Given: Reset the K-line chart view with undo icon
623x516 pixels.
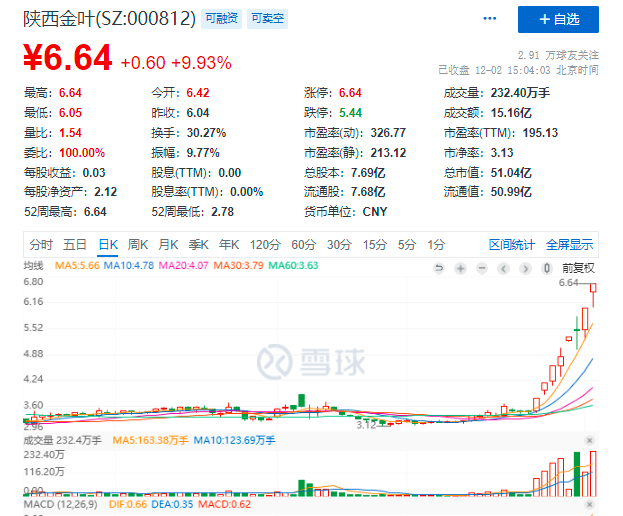Looking at the screenshot, I should [x=439, y=269].
